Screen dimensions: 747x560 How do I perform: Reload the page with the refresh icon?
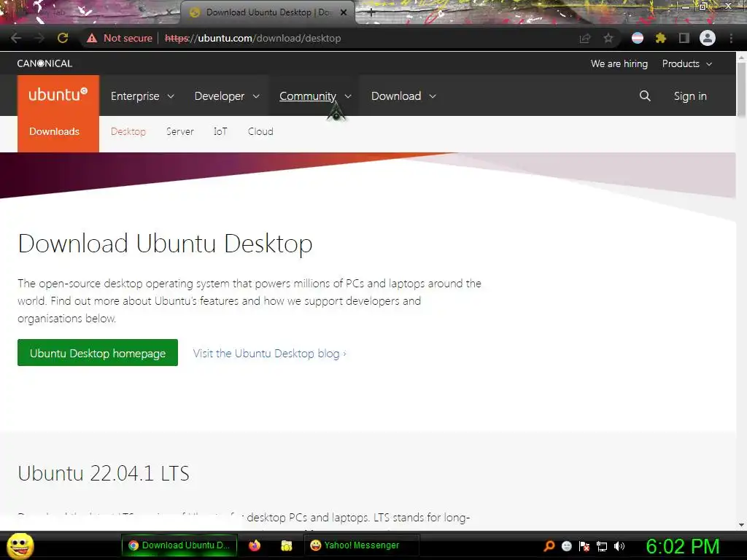63,38
